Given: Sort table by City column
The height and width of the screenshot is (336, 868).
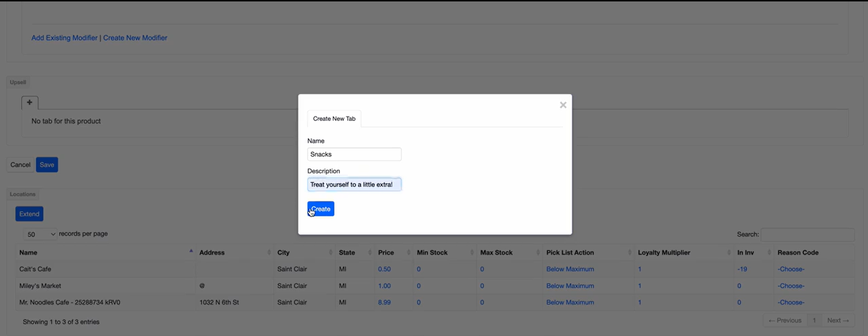Looking at the screenshot, I should coord(304,252).
